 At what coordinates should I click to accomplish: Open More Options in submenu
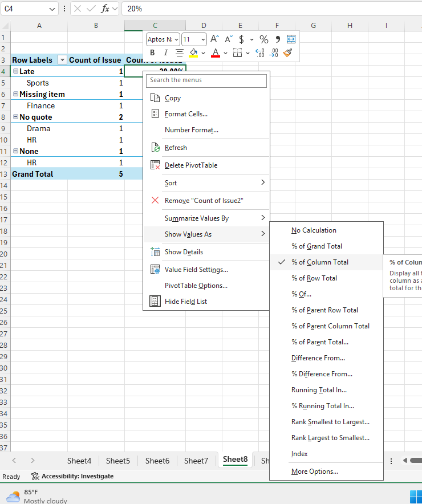click(327, 472)
